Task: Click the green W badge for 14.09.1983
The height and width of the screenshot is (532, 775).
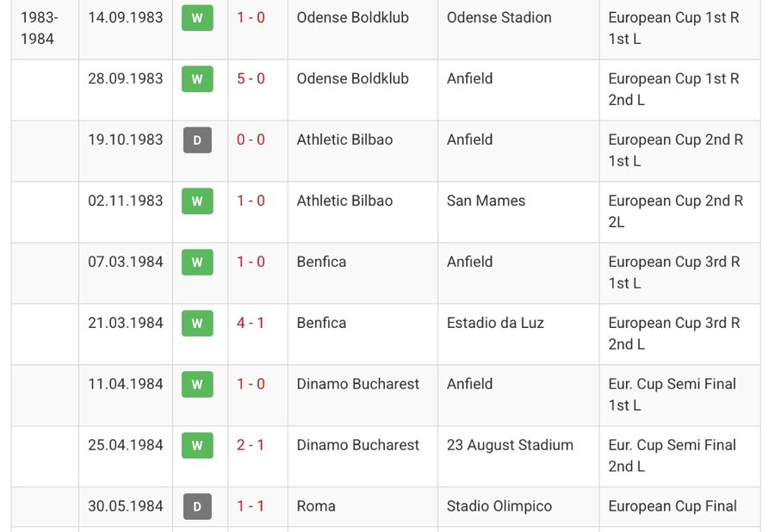Action: coord(197,18)
